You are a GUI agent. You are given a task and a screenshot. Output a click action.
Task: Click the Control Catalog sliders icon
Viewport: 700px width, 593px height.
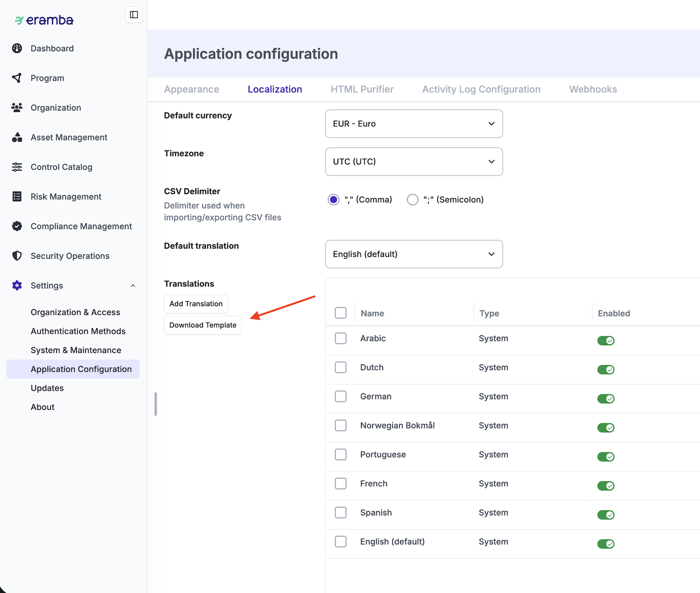[17, 167]
